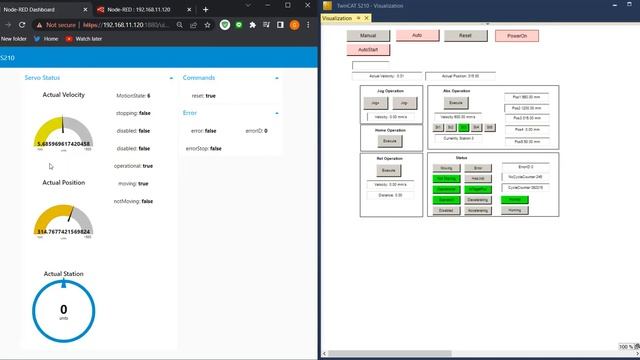Click the Not secure warning icon
The width and height of the screenshot is (640, 360).
tap(39, 25)
